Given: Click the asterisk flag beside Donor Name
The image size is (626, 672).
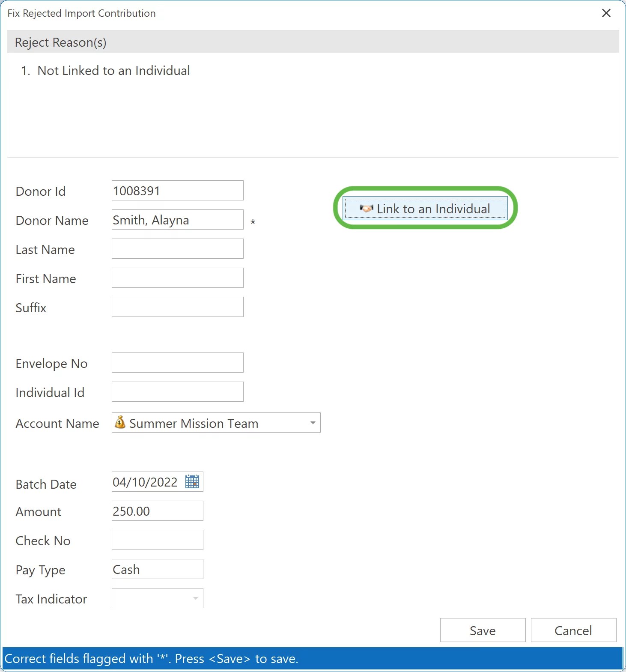Looking at the screenshot, I should pyautogui.click(x=253, y=222).
